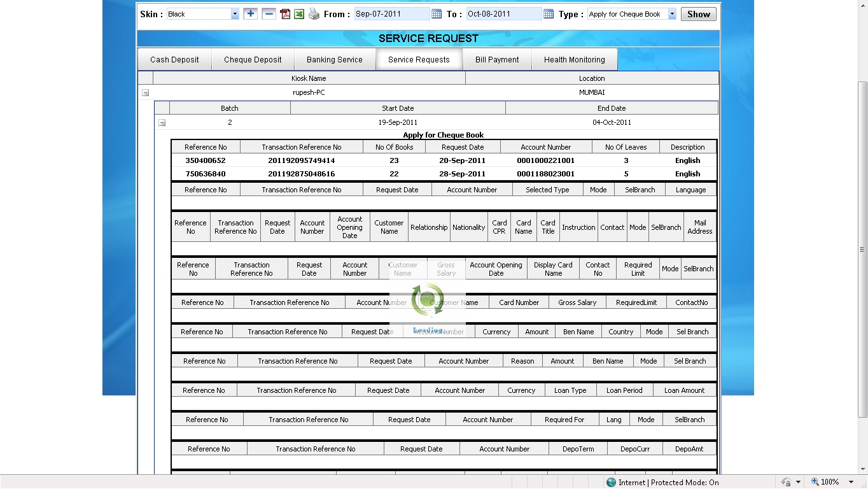The width and height of the screenshot is (868, 489).
Task: Click transaction reference 201192095749414
Action: tap(302, 160)
